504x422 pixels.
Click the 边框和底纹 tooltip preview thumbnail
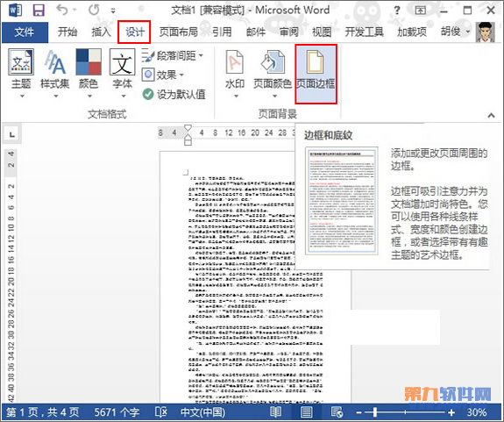coord(341,201)
